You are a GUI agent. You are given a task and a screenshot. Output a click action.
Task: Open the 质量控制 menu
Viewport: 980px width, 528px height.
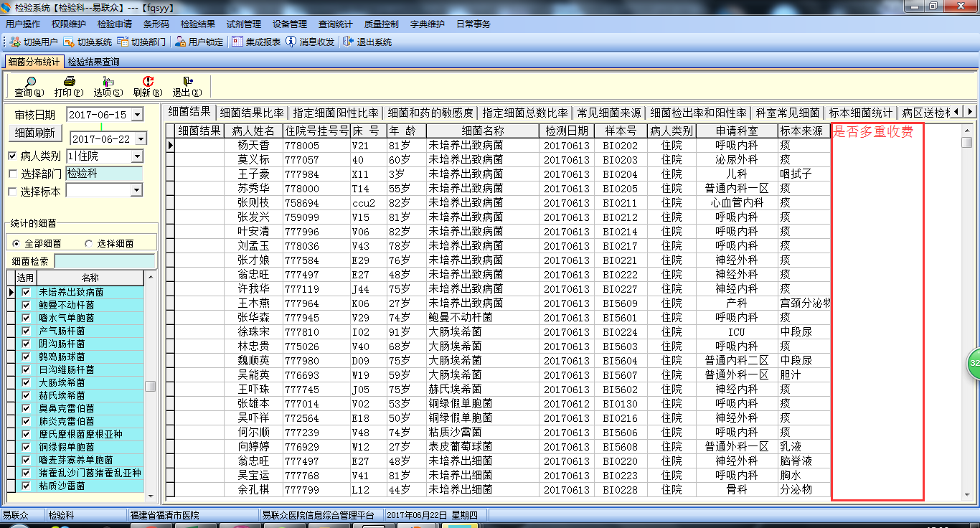pos(382,24)
